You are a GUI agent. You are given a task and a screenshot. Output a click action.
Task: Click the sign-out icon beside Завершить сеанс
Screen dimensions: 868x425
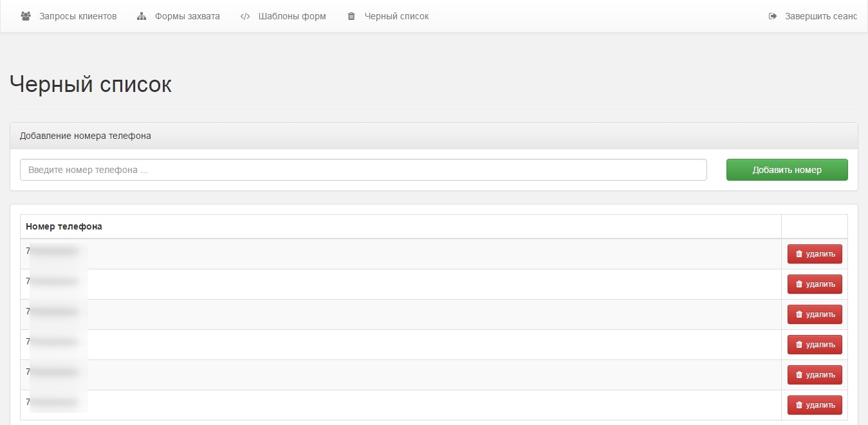[773, 16]
